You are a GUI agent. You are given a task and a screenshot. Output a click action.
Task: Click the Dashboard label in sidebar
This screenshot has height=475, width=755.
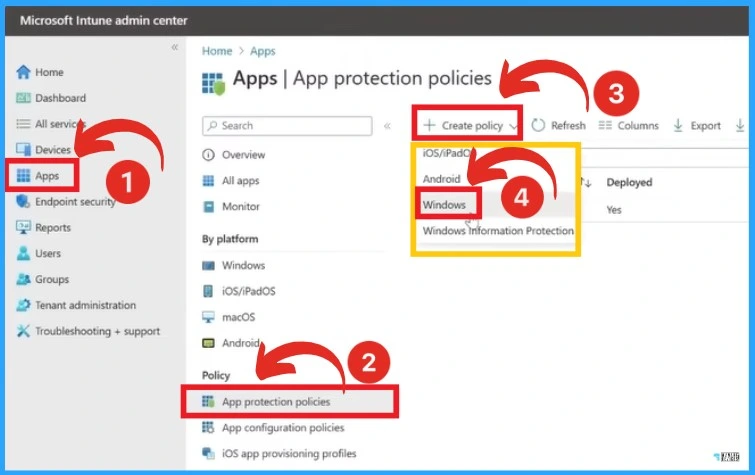60,98
